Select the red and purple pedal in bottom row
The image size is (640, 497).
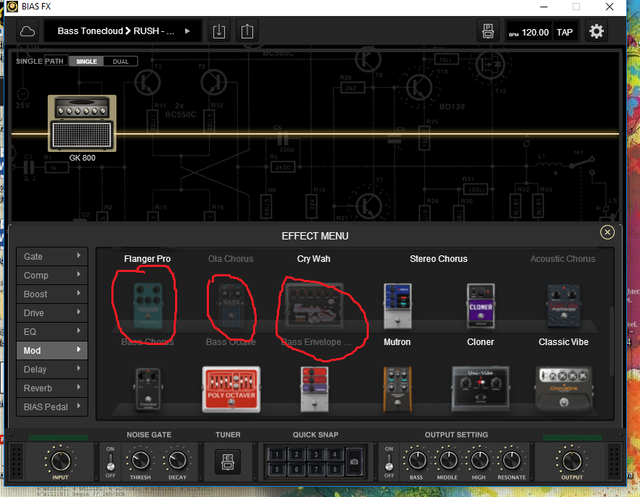[314, 389]
